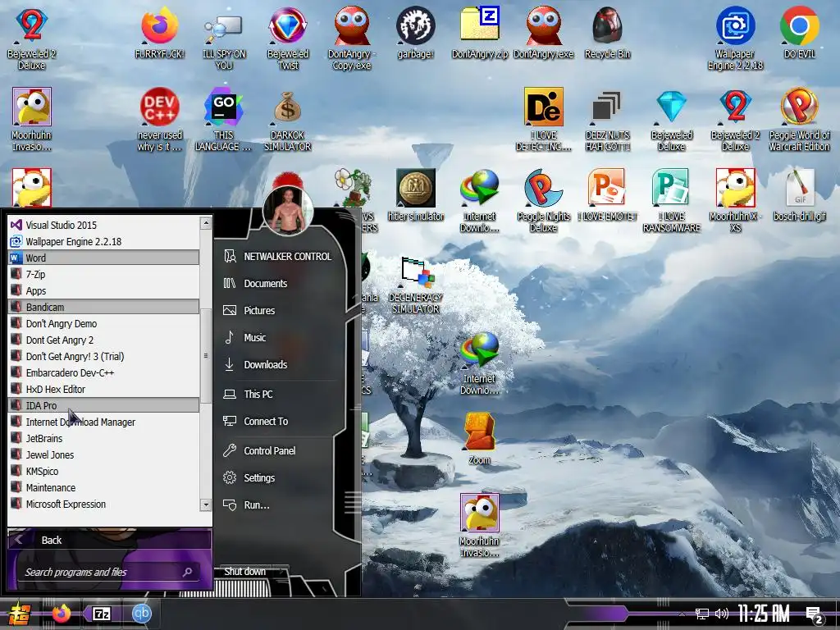The width and height of the screenshot is (840, 630).
Task: Open the bosch-drill.gif file icon
Action: point(799,195)
